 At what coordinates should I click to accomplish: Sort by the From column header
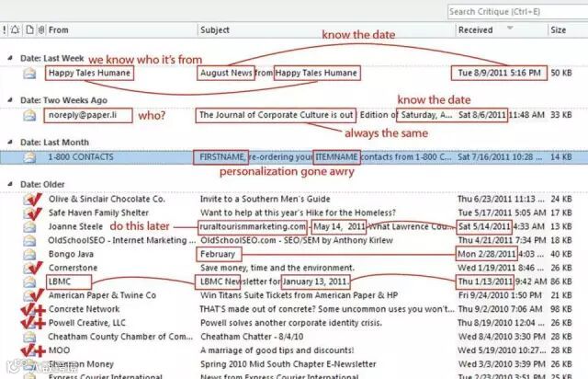click(59, 29)
